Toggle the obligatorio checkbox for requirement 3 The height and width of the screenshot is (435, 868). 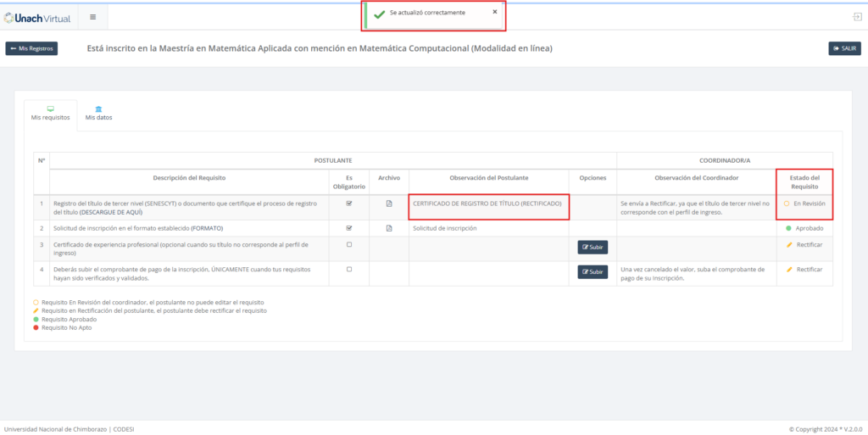coord(349,245)
